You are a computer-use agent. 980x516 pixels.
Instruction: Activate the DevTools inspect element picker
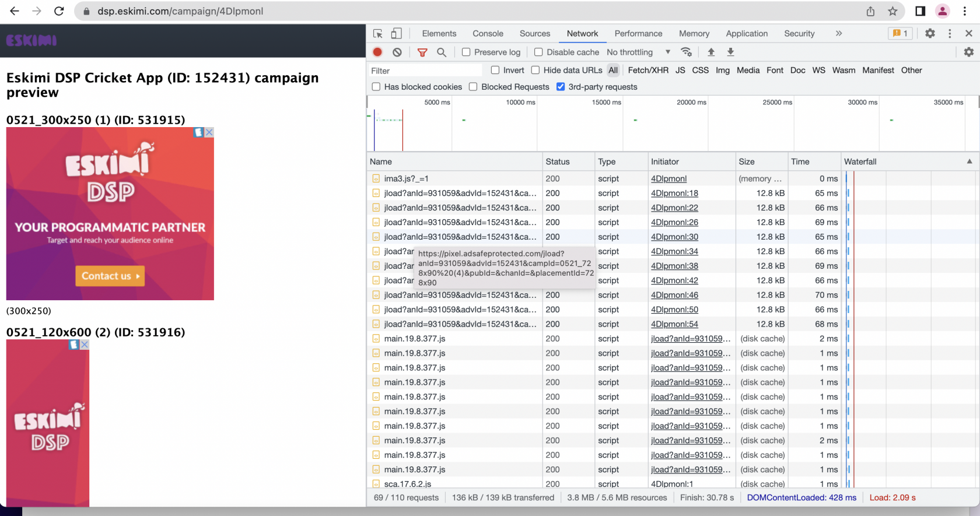(378, 34)
